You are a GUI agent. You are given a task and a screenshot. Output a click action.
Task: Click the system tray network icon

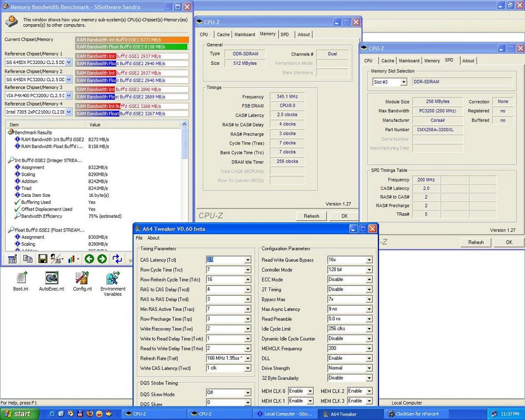(494, 414)
